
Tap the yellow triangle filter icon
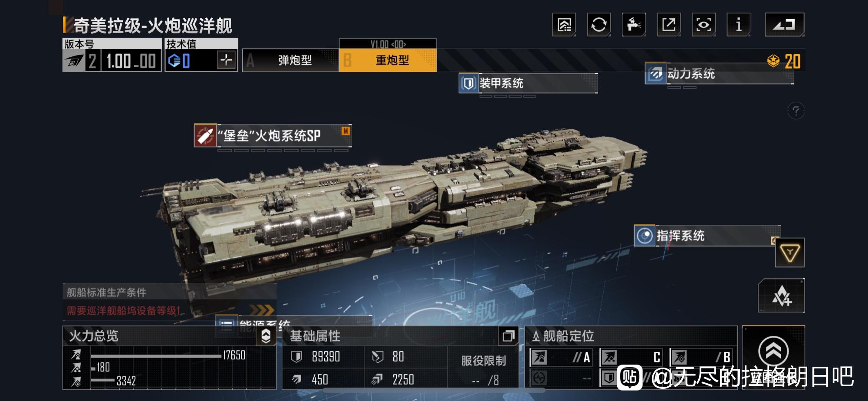(790, 253)
